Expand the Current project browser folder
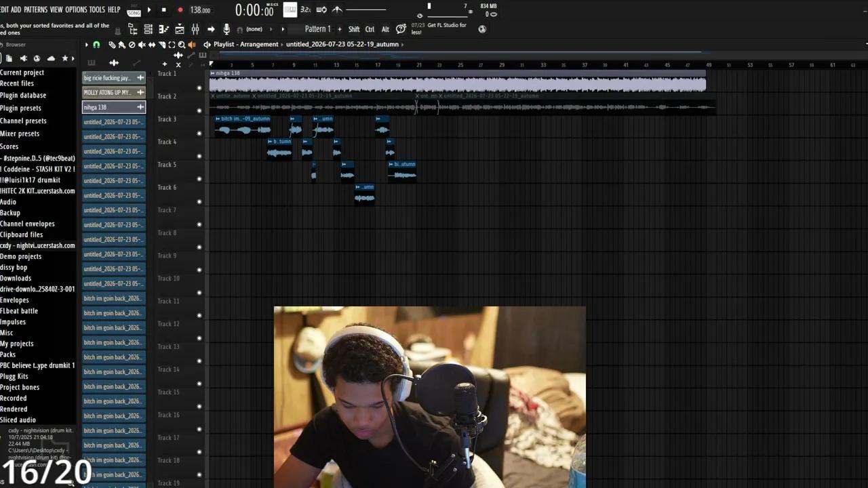This screenshot has width=868, height=488. click(22, 73)
